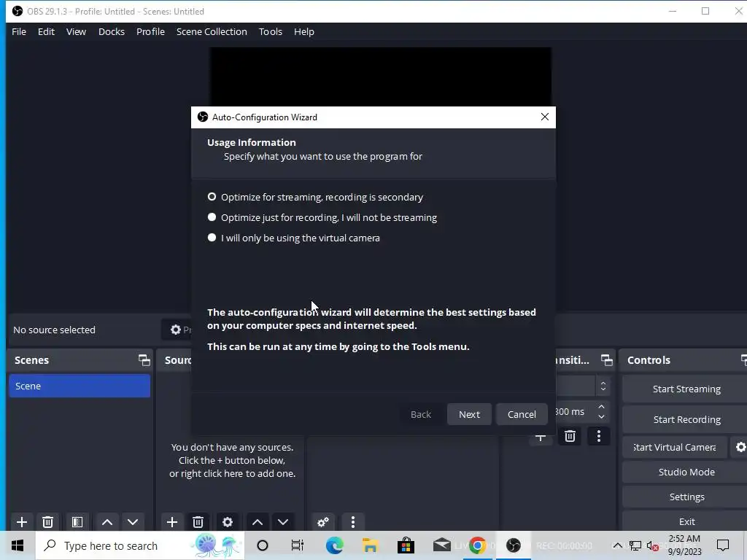Move scene up arrow

click(x=107, y=522)
